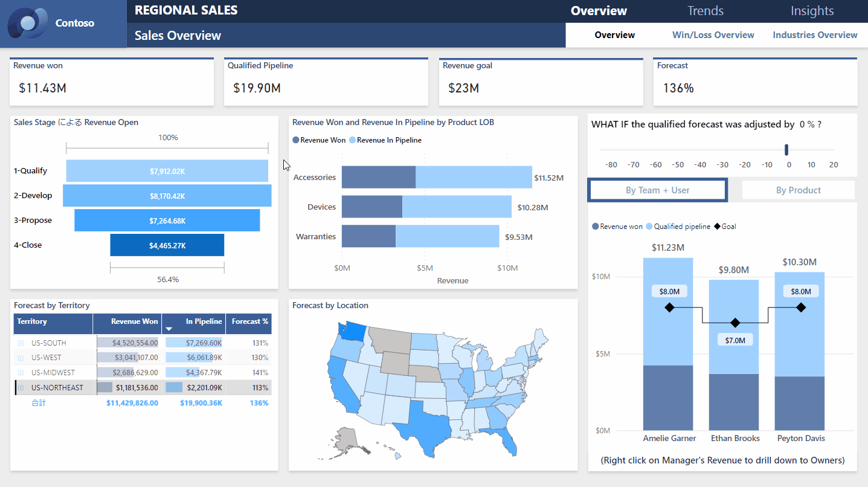The width and height of the screenshot is (868, 487).
Task: Click the Contoso logo icon
Action: 28,24
